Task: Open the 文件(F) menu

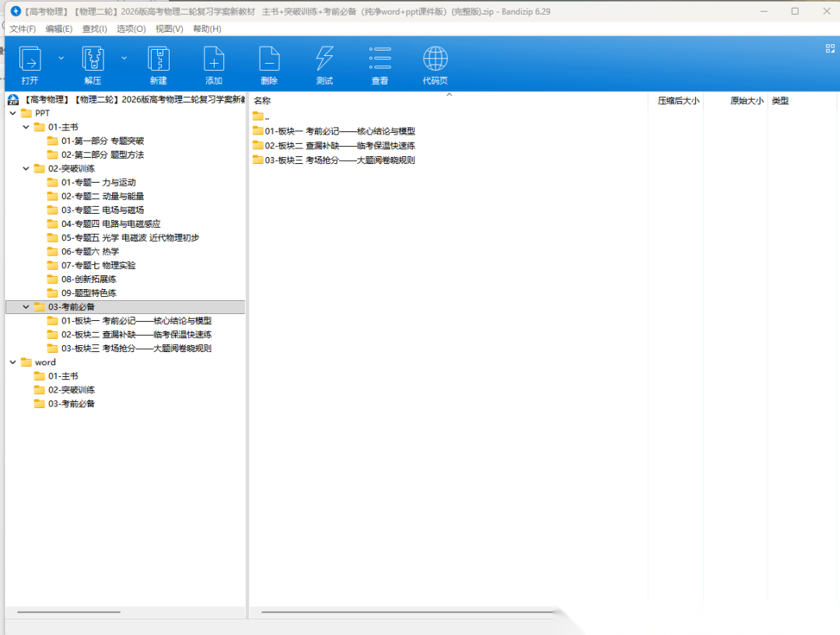Action: point(23,29)
